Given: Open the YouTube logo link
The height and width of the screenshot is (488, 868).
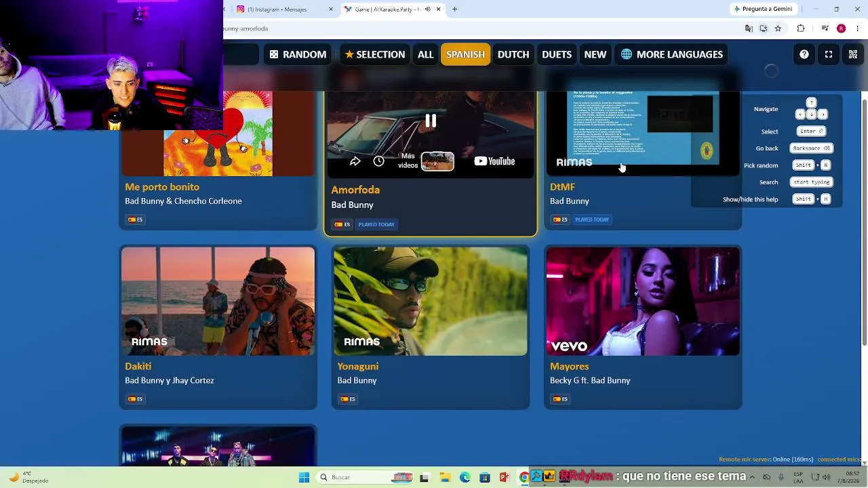Looking at the screenshot, I should click(x=494, y=161).
